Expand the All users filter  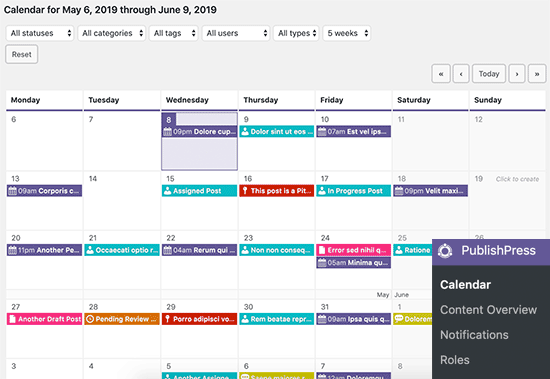pos(236,33)
